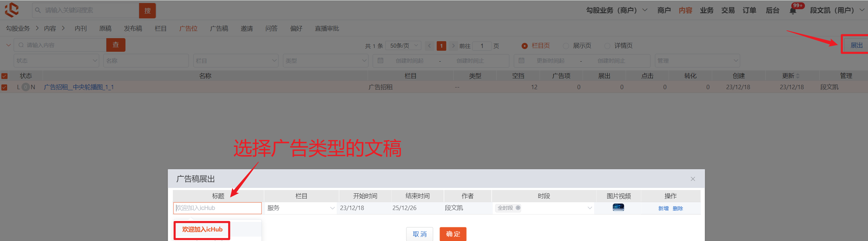Close the 广告稿展出 dialog
The width and height of the screenshot is (868, 241).
[x=693, y=179]
